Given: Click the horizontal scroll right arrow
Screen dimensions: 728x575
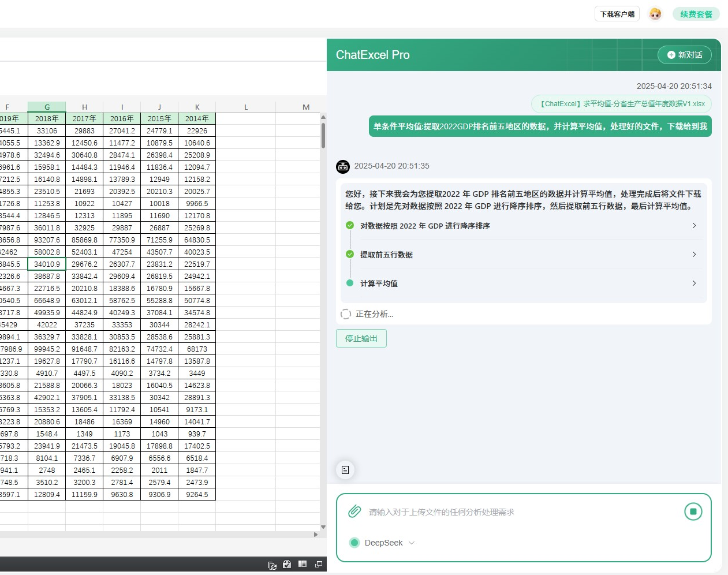Looking at the screenshot, I should click(316, 535).
